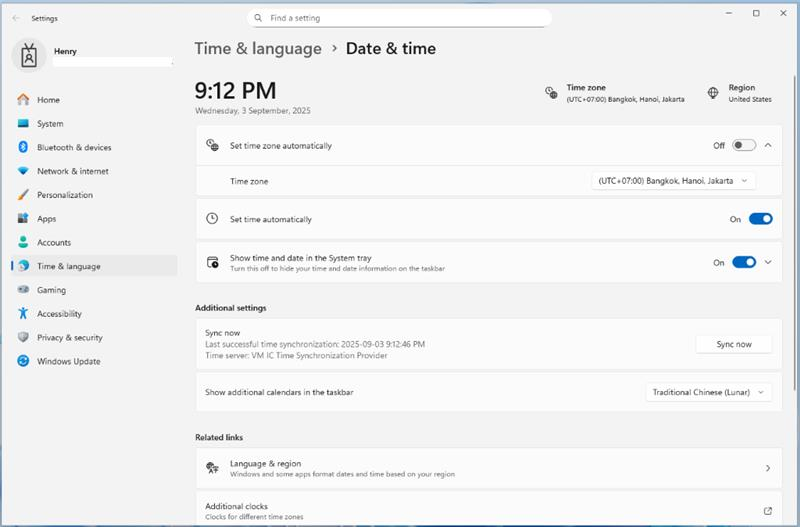
Task: Click the back arrow in title bar
Action: (x=16, y=18)
